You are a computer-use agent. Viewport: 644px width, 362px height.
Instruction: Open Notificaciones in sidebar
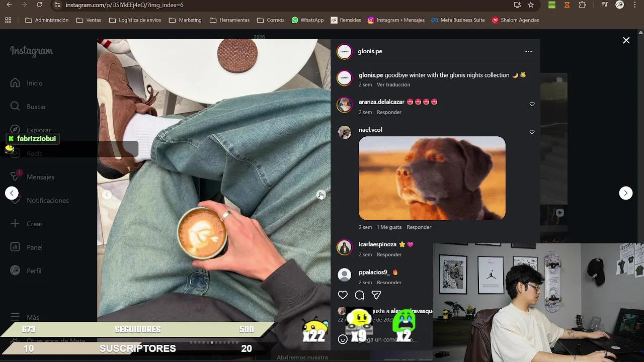[x=40, y=201]
